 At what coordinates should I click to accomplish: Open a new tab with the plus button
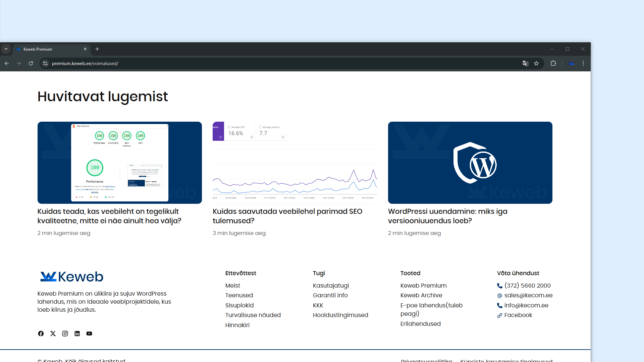(x=97, y=49)
